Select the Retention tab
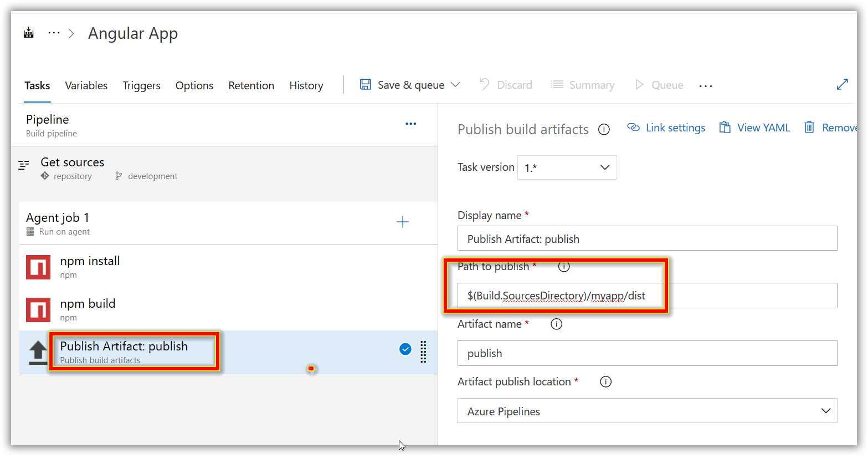868x458 pixels. [251, 85]
